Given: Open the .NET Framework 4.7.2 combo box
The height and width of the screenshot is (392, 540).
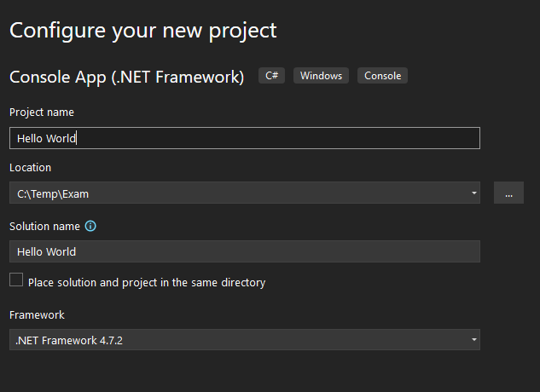Looking at the screenshot, I should tap(239, 341).
